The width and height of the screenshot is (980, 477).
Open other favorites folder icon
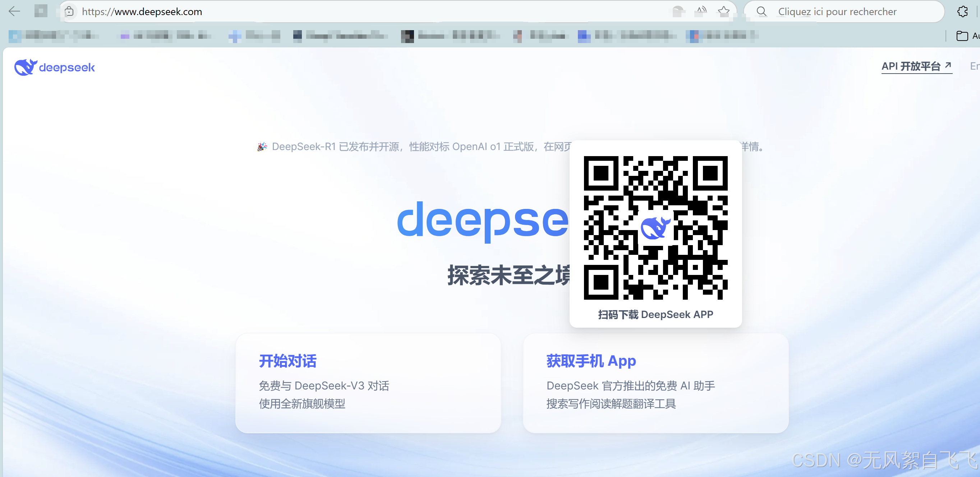coord(962,36)
